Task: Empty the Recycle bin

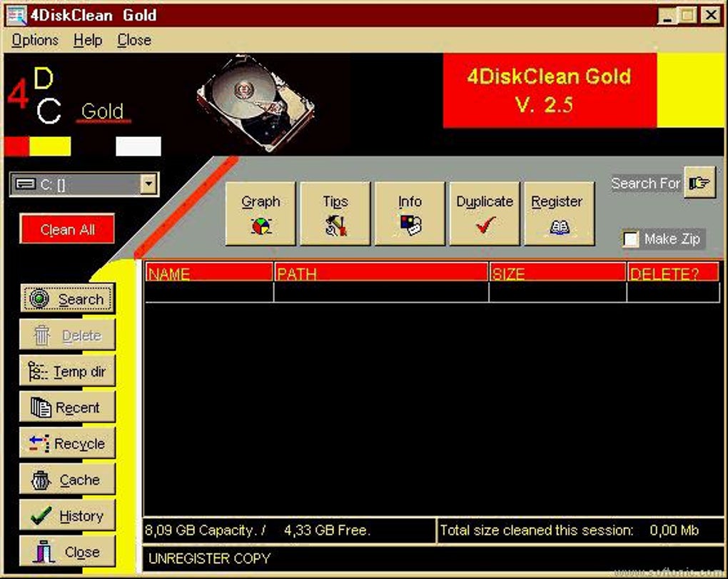Action: [x=68, y=443]
